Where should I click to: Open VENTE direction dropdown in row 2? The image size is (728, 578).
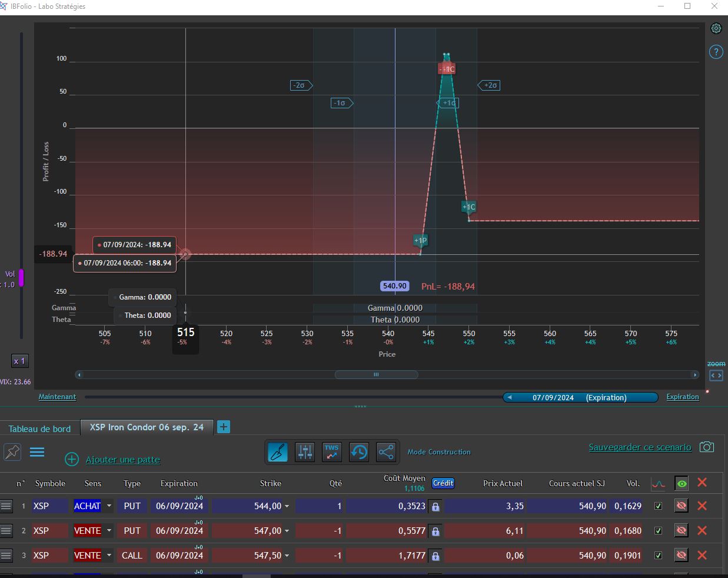click(109, 531)
